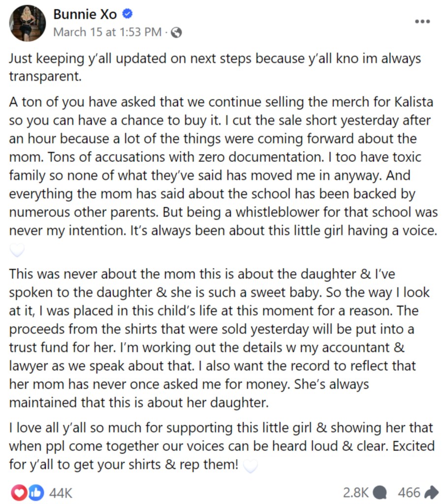This screenshot has height=504, width=444.
Task: Click the blue thumbs-up reaction icon
Action: [x=35, y=492]
